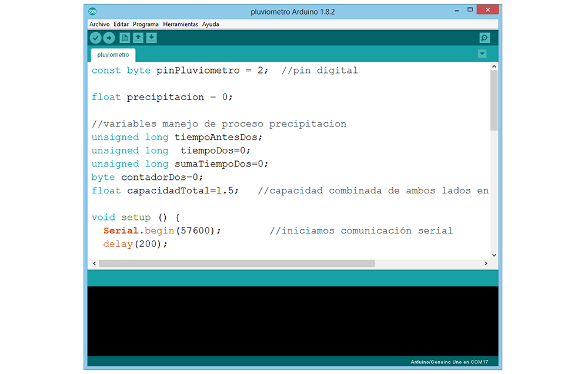
Task: Open the Archivo menu
Action: tap(99, 24)
